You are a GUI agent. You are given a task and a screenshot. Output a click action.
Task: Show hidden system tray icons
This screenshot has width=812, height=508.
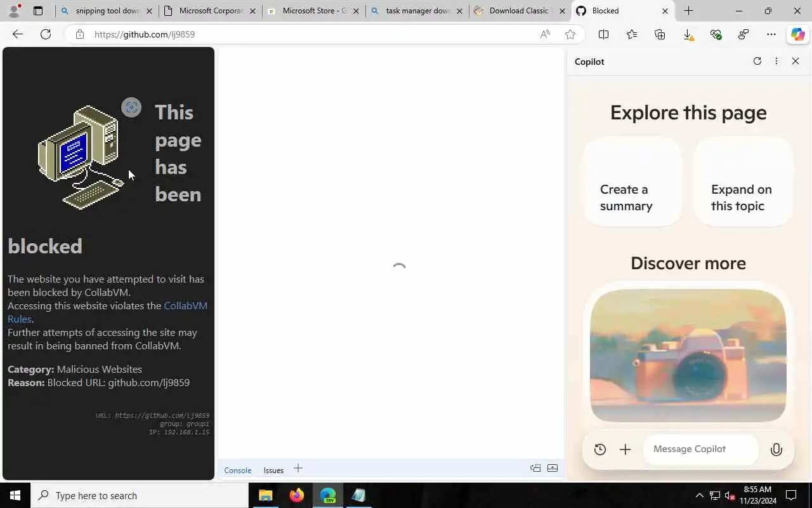pyautogui.click(x=699, y=495)
